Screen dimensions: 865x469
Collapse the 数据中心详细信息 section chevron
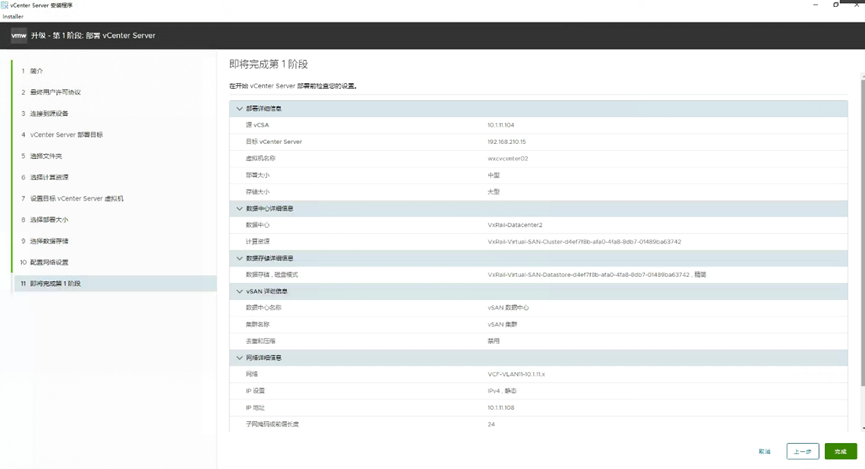coord(239,209)
